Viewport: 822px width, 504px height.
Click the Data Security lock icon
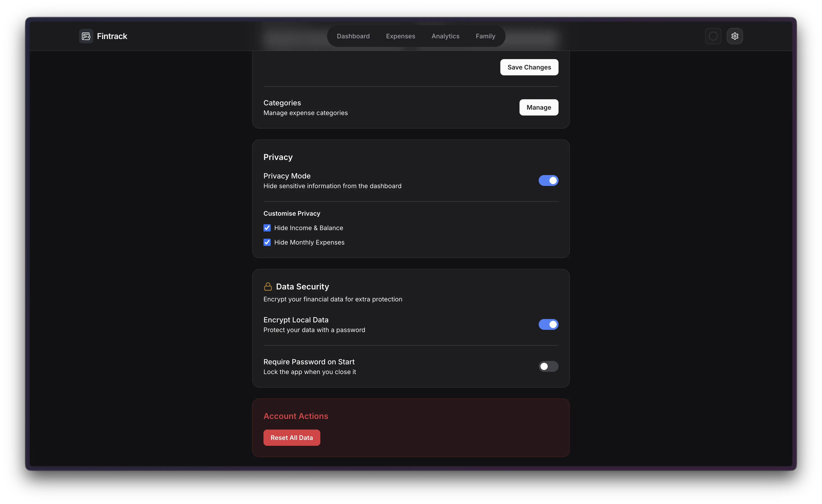pyautogui.click(x=268, y=287)
